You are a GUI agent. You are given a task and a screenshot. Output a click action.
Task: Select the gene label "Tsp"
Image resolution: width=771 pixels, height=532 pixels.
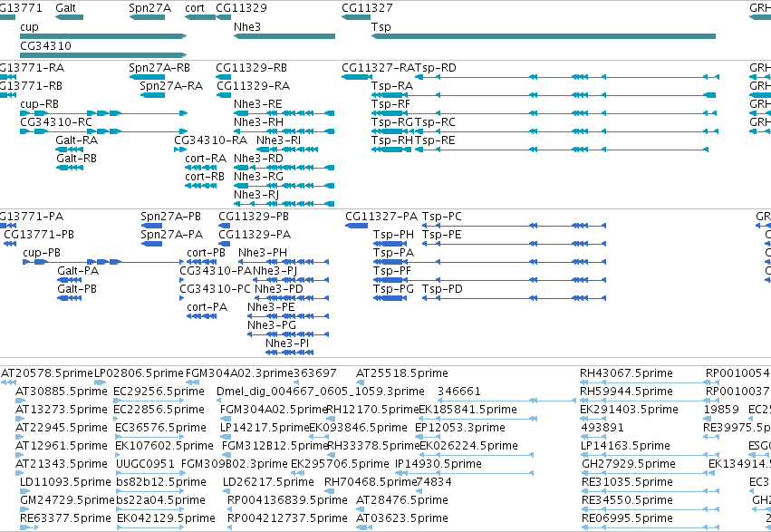pos(381,26)
